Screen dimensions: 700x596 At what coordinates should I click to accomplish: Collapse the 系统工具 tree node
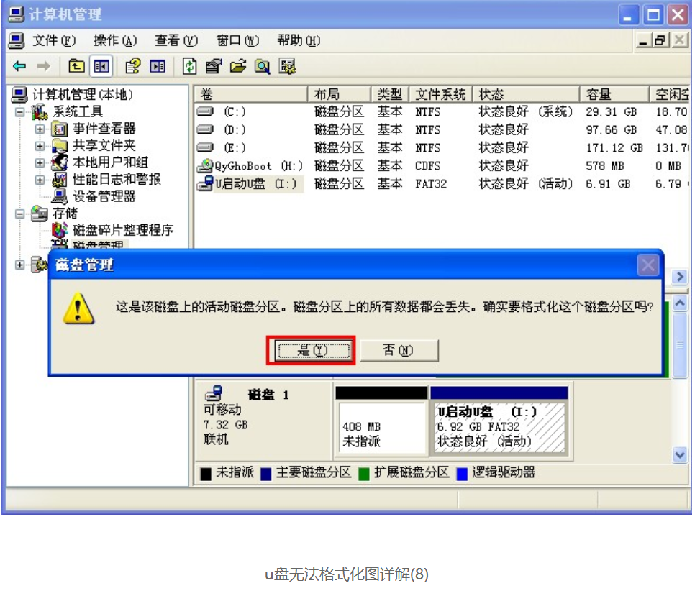point(20,112)
